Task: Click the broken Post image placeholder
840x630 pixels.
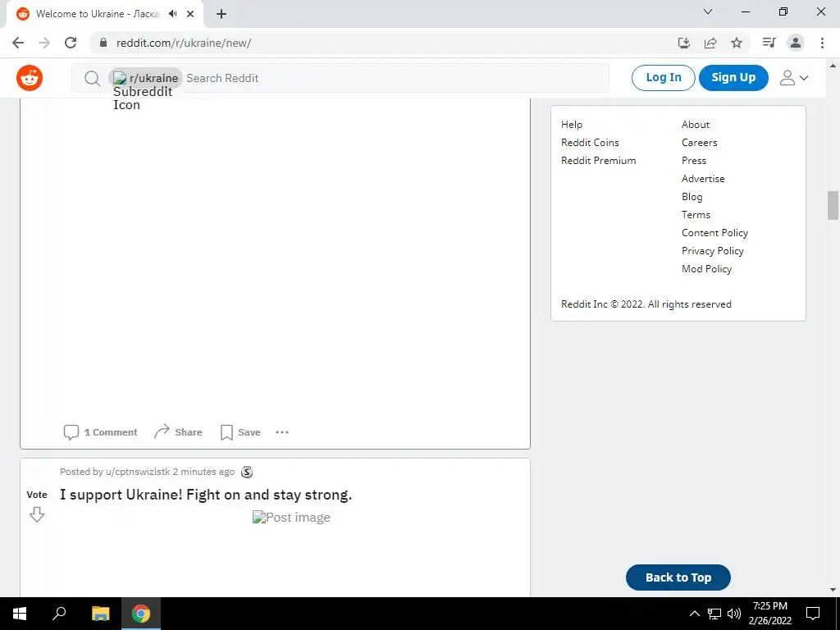Action: tap(291, 518)
